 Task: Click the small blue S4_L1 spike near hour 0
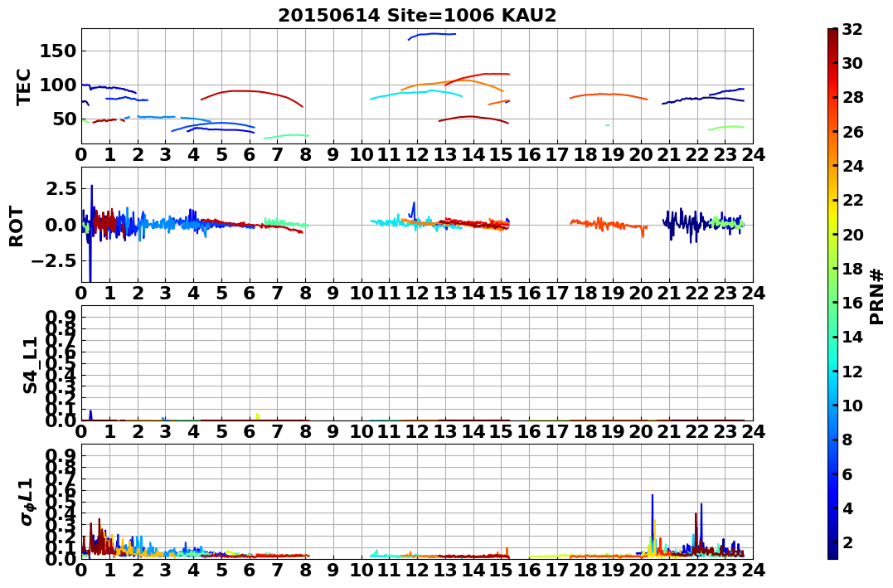pyautogui.click(x=91, y=415)
